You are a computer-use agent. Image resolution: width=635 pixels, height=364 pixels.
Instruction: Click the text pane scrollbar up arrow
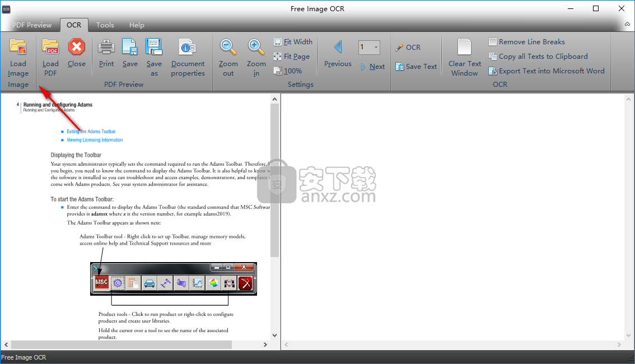628,99
